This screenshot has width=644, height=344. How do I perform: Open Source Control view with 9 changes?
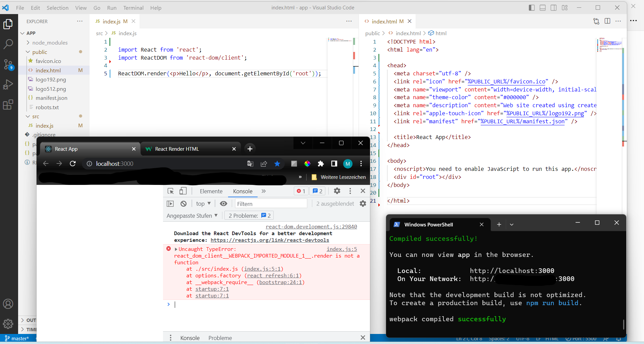click(x=8, y=64)
